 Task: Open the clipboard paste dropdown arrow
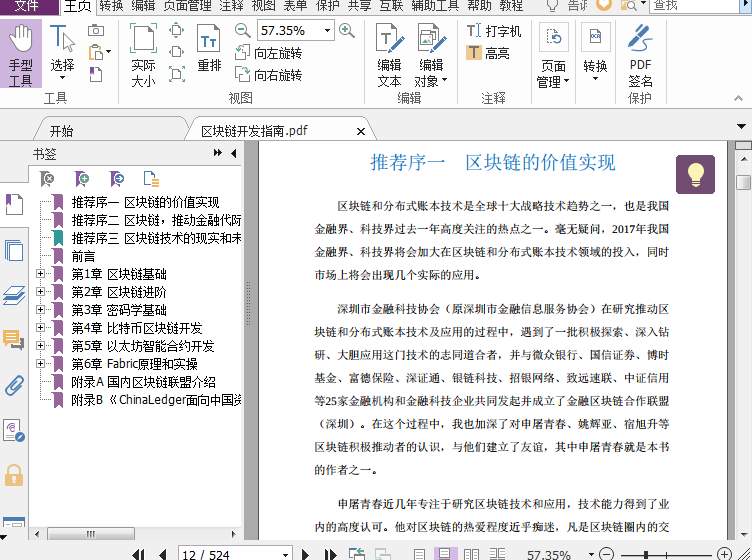pyautogui.click(x=108, y=52)
